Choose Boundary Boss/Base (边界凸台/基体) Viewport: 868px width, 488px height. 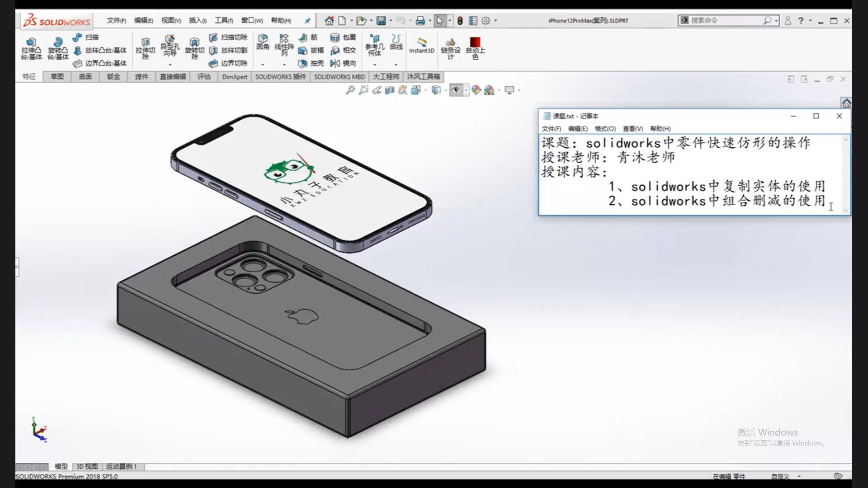(100, 63)
